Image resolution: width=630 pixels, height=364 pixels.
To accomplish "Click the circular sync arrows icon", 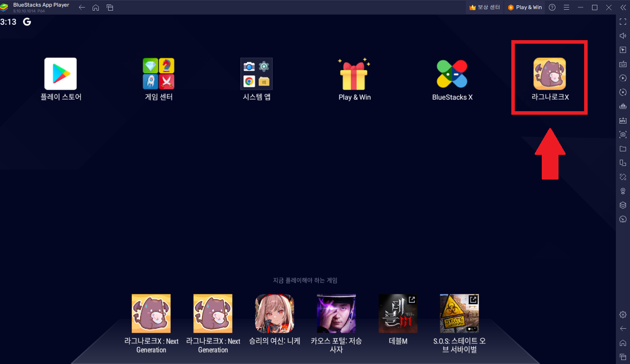I will pyautogui.click(x=623, y=92).
